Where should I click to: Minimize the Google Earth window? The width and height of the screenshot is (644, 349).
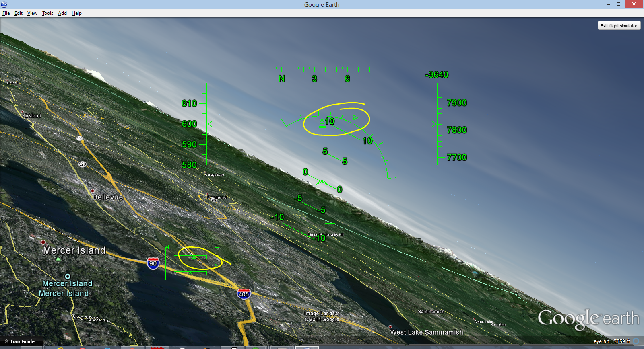click(x=608, y=4)
